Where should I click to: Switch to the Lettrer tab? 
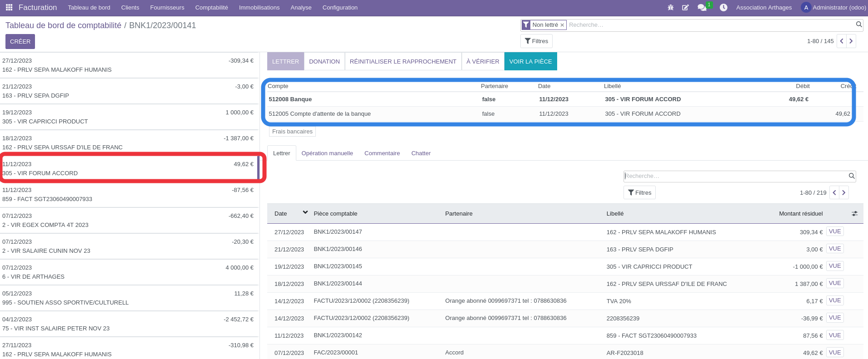coord(281,153)
